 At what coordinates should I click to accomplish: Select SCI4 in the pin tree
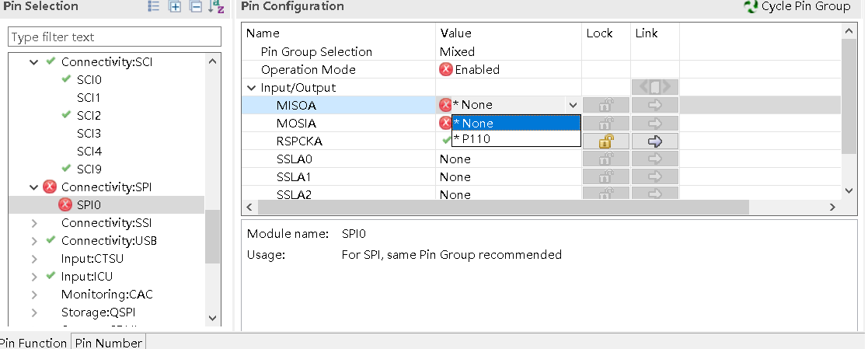point(89,152)
